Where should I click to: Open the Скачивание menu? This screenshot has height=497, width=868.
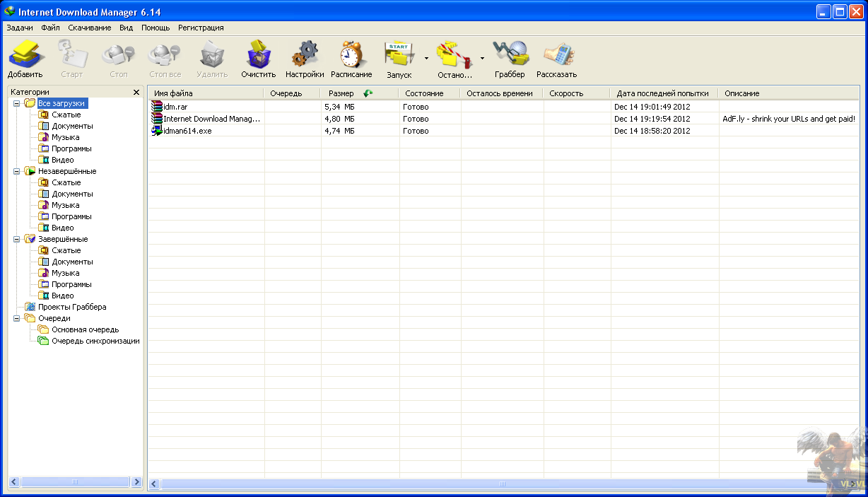pos(90,28)
